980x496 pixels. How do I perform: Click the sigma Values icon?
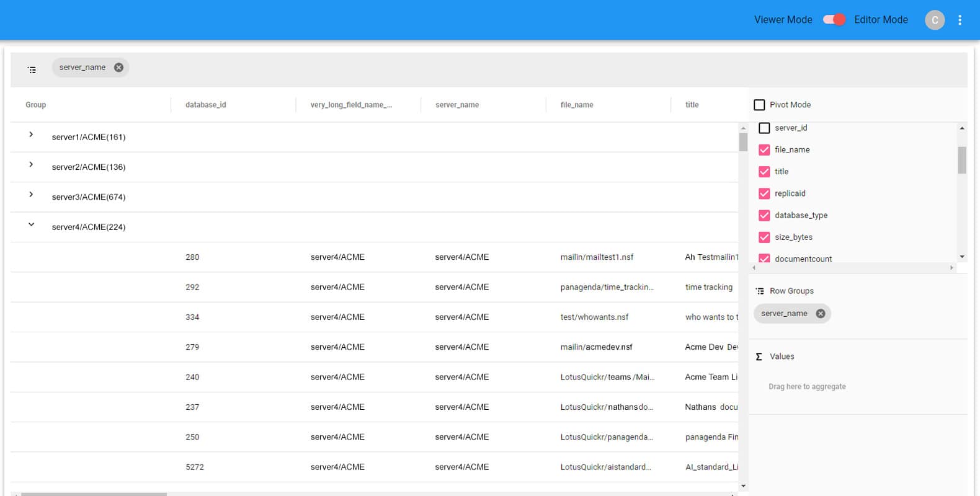coord(759,356)
